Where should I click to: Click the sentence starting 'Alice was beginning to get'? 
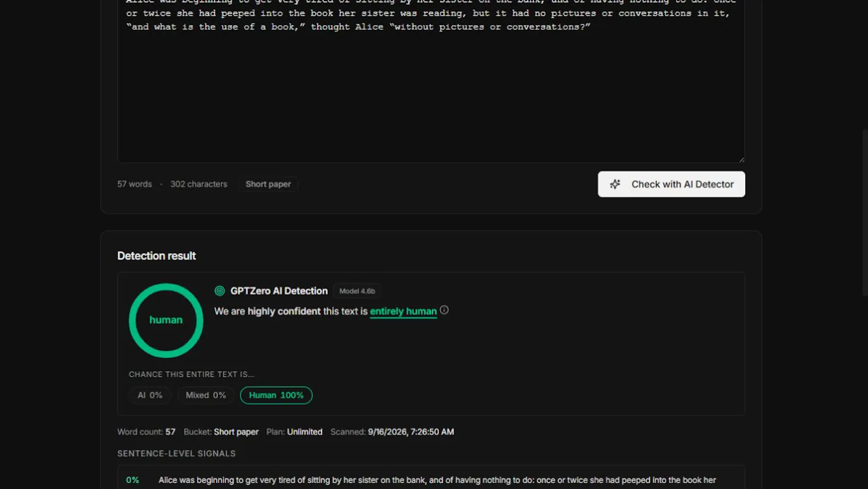437,480
